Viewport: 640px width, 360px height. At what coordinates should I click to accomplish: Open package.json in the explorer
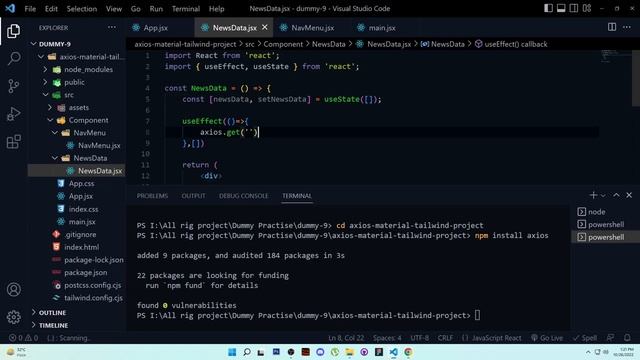click(x=77, y=272)
